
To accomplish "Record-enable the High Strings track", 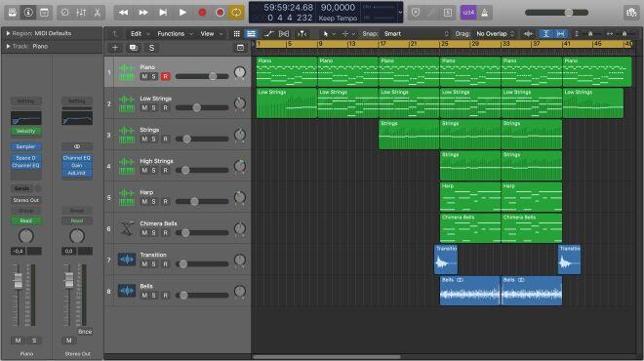I will pyautogui.click(x=166, y=170).
